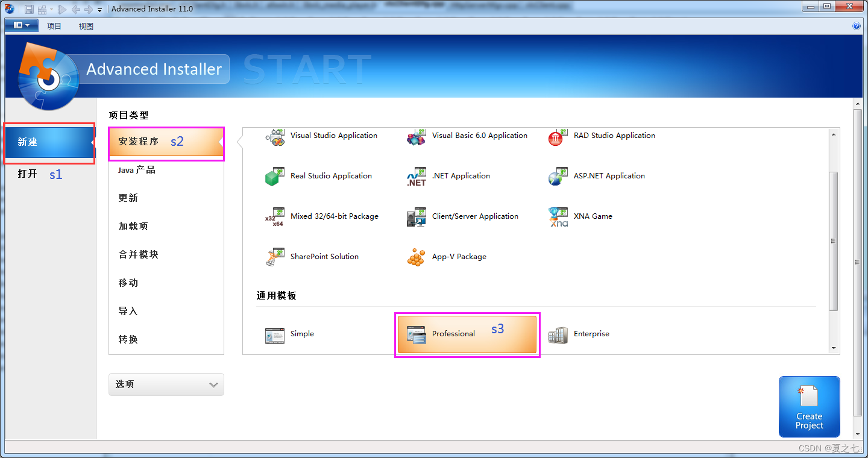Click the main page scroll-down arrow
The image size is (868, 458).
tap(858, 434)
